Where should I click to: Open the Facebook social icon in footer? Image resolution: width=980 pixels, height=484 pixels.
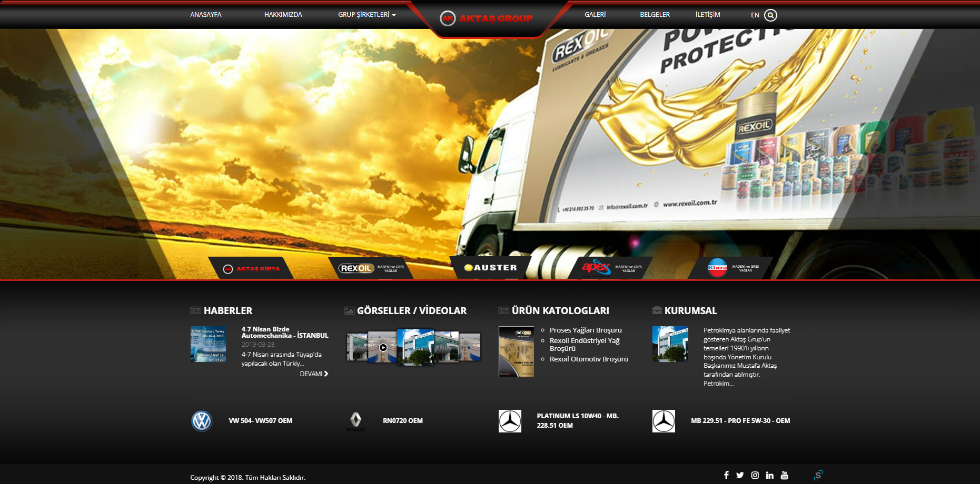coord(726,475)
